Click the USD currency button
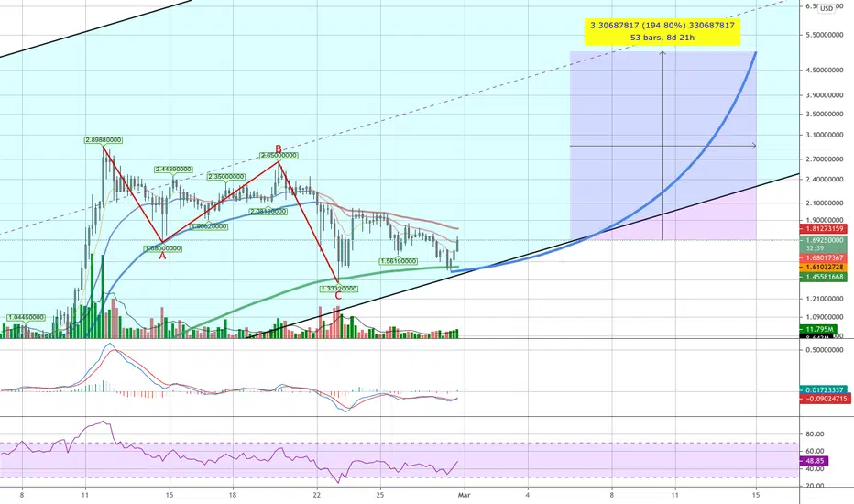854x504 pixels. tap(827, 8)
